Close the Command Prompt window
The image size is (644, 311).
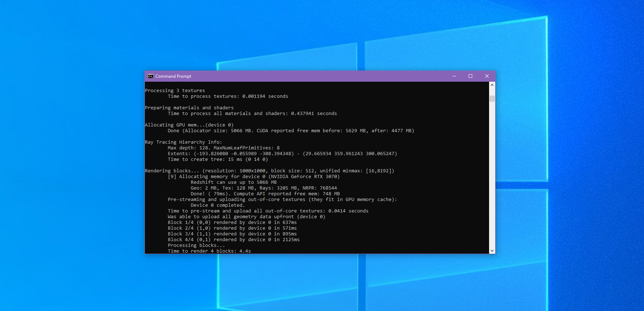487,76
